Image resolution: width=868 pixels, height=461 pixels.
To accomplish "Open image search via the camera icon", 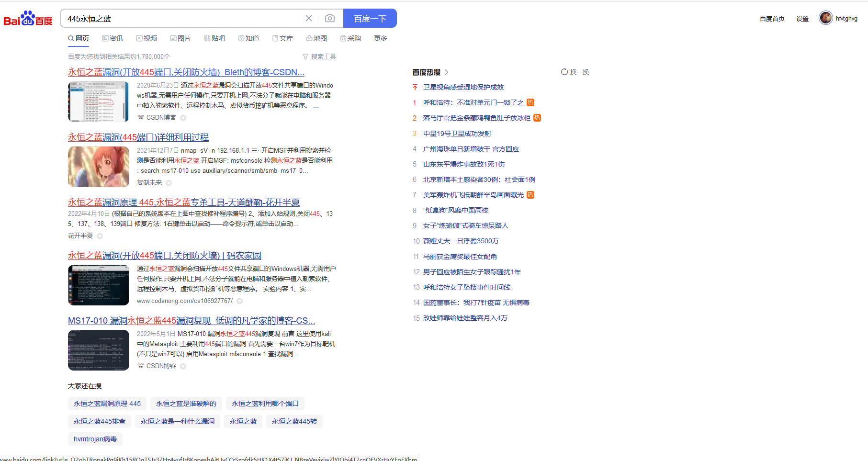I will click(x=330, y=18).
